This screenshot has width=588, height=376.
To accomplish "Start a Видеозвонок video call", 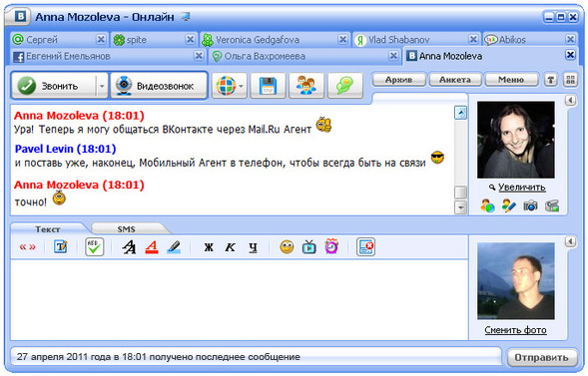I will [x=159, y=86].
